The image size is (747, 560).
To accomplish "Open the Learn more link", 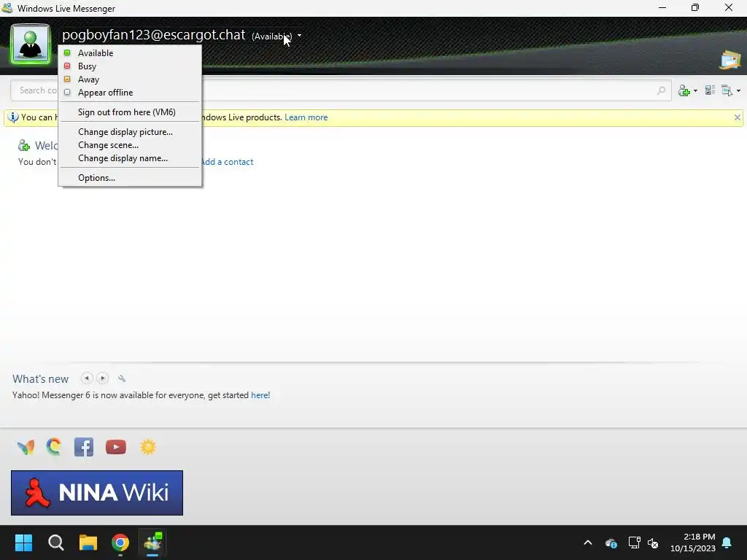I will [306, 117].
